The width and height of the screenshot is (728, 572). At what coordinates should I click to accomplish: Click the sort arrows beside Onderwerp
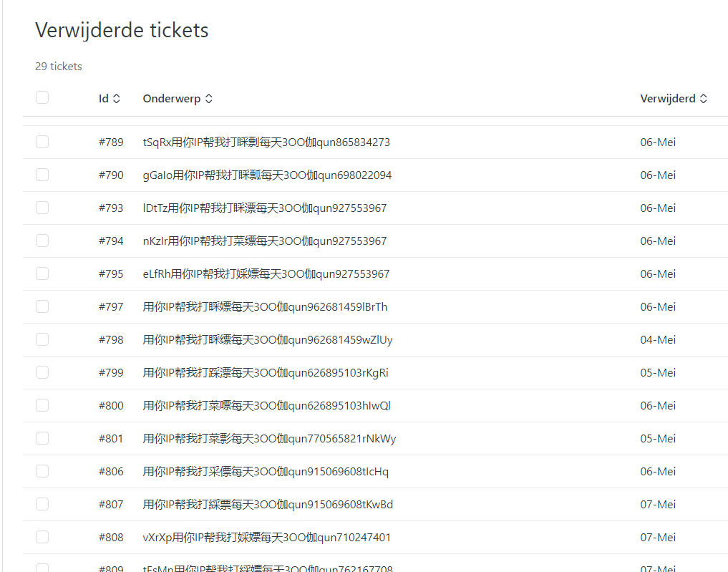[209, 99]
